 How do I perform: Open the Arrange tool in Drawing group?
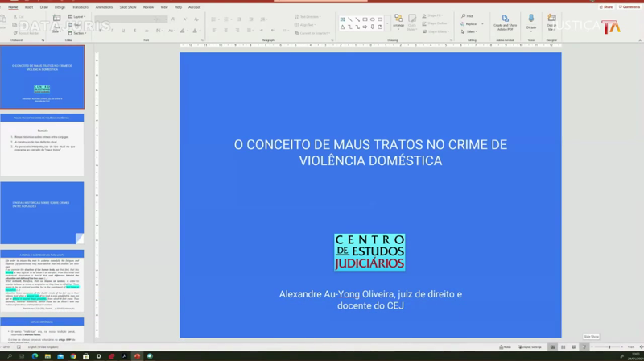(398, 21)
